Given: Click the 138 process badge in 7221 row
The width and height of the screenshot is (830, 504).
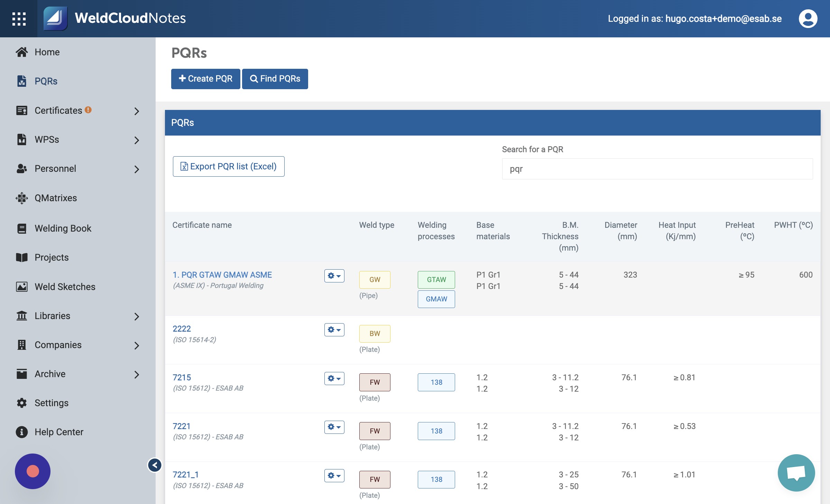Looking at the screenshot, I should tap(436, 431).
